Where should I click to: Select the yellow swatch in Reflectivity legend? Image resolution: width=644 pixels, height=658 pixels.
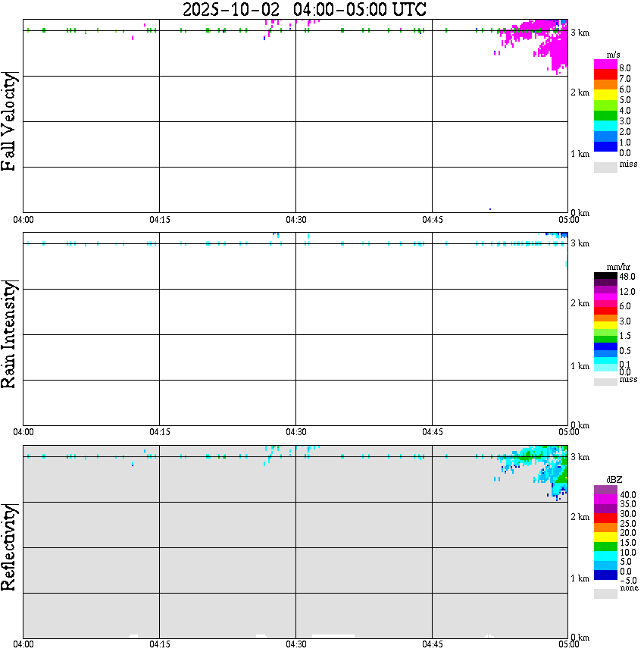tap(605, 537)
